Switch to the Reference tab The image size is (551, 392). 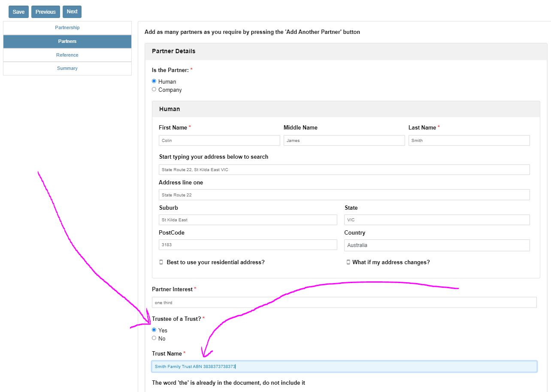[67, 55]
